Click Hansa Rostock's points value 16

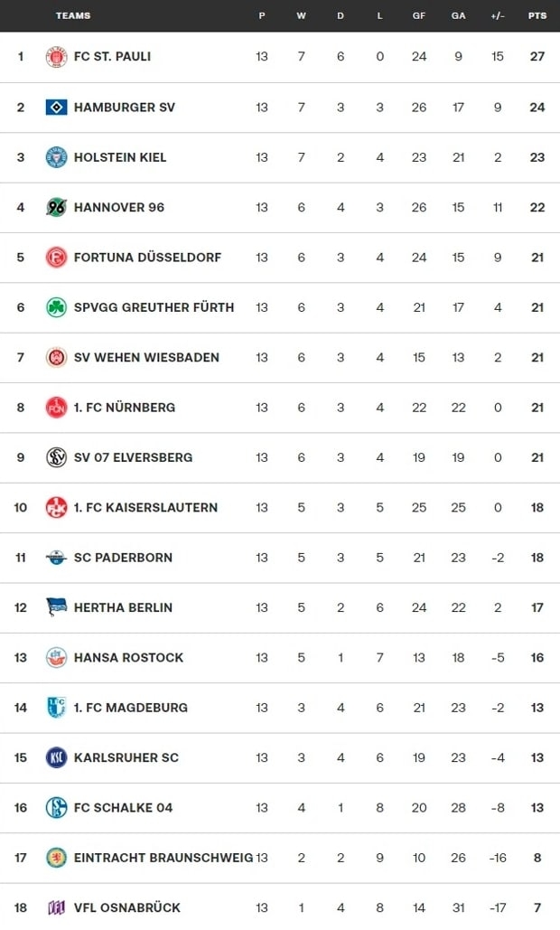pos(537,658)
